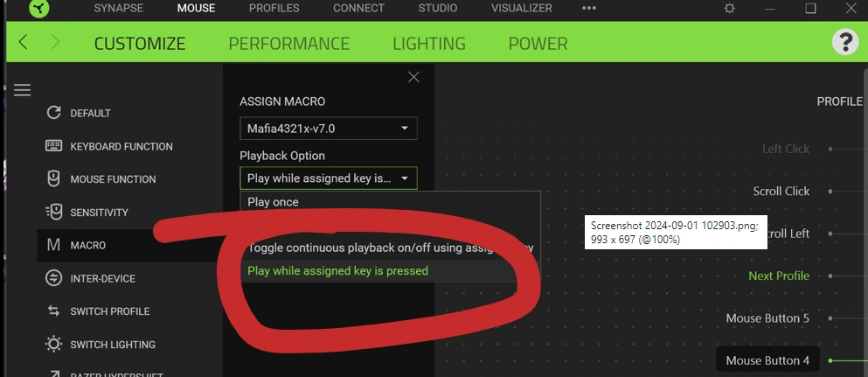Click the Switch Profile arrows icon
This screenshot has width=868, height=377.
point(53,311)
